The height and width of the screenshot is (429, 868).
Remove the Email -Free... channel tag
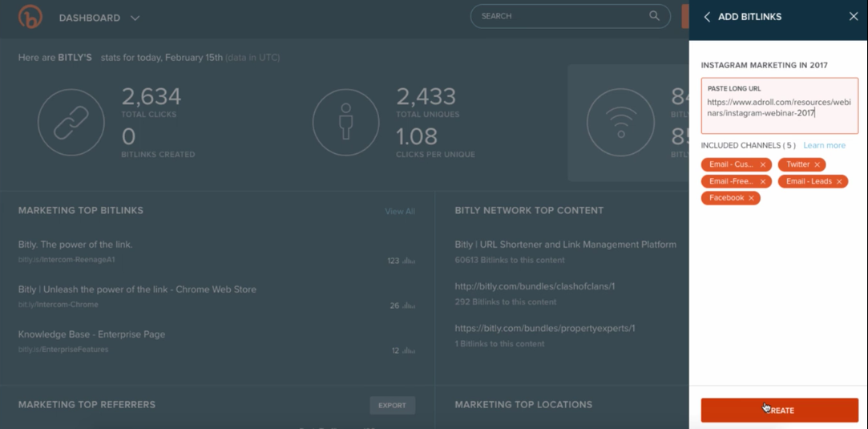point(763,181)
